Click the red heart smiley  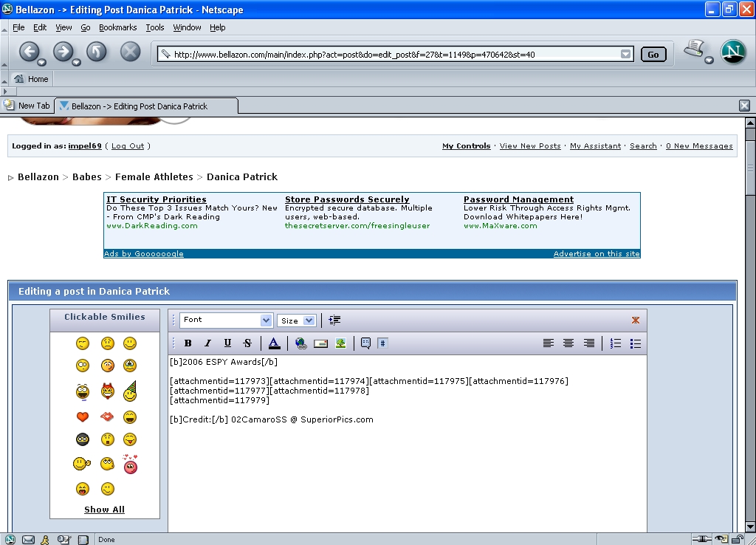tap(83, 417)
